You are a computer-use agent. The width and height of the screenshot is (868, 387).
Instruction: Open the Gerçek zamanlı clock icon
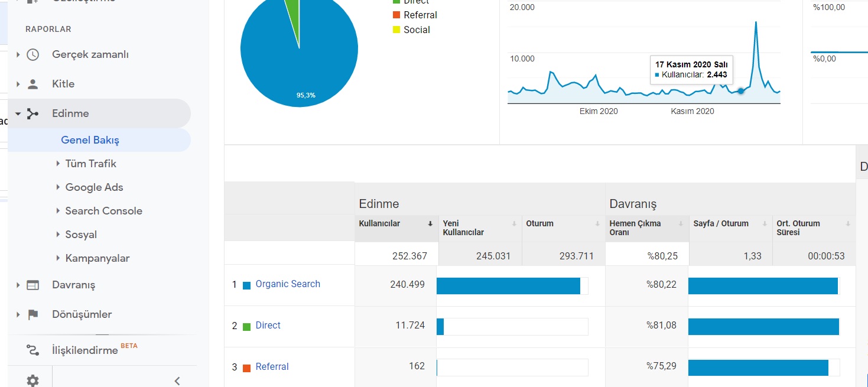[x=33, y=54]
